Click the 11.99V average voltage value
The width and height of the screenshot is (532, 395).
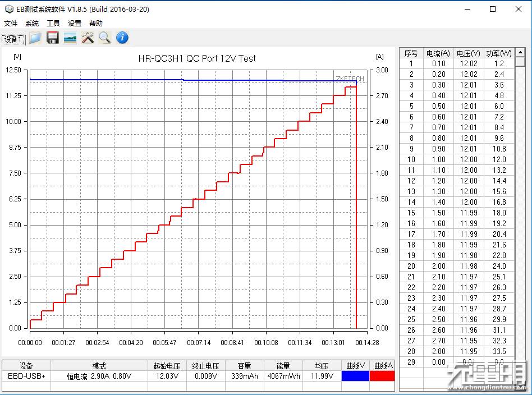(322, 376)
